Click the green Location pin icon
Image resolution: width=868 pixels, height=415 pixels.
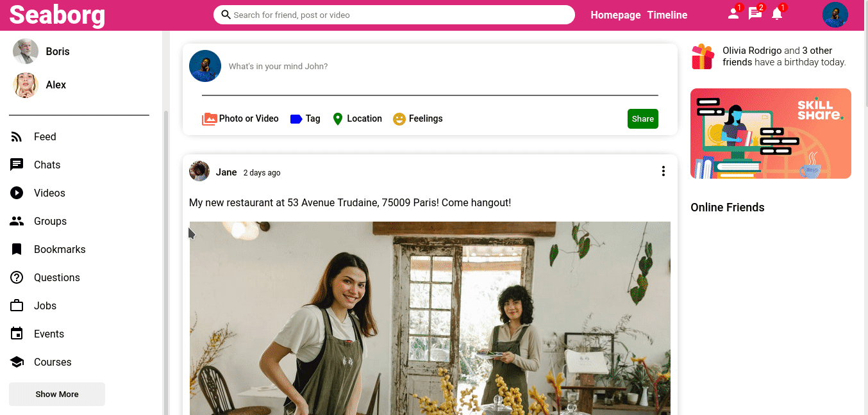click(x=338, y=119)
